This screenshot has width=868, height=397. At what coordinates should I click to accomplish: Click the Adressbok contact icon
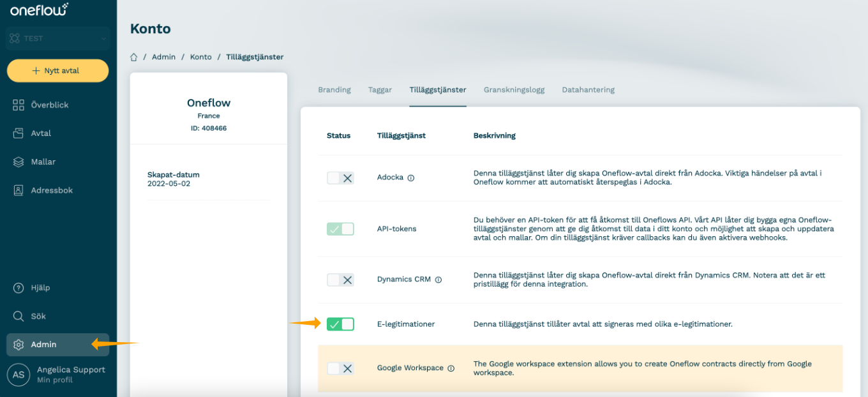(19, 190)
